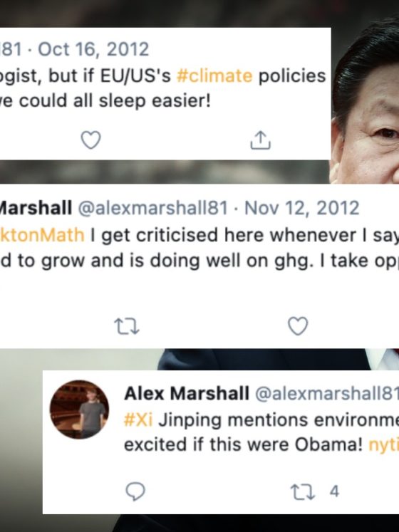Open the orange ktonMath mention

[42, 235]
